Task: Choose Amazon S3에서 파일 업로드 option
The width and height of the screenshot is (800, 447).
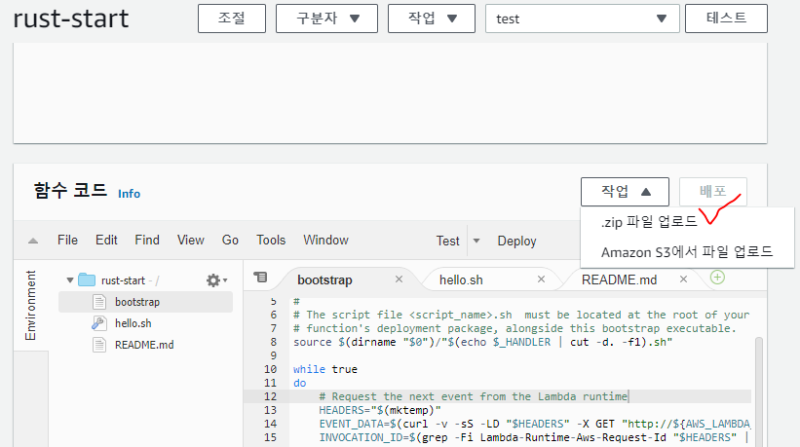Action: (686, 252)
